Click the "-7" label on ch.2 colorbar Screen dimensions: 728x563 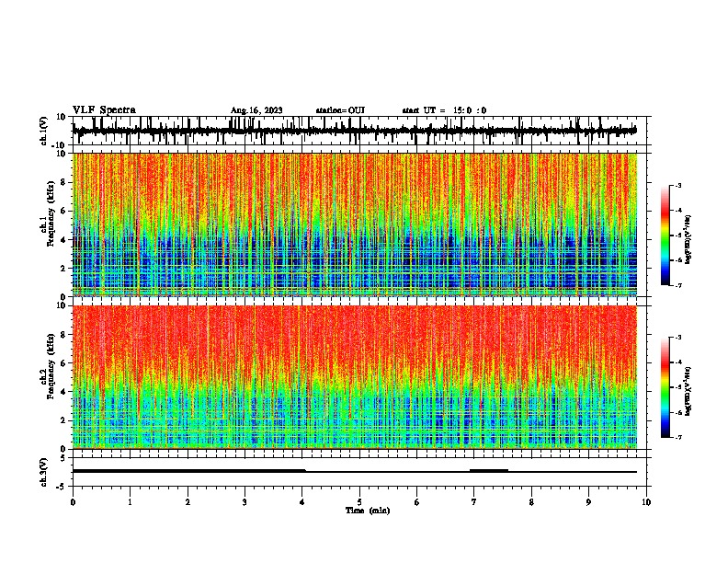click(x=677, y=437)
